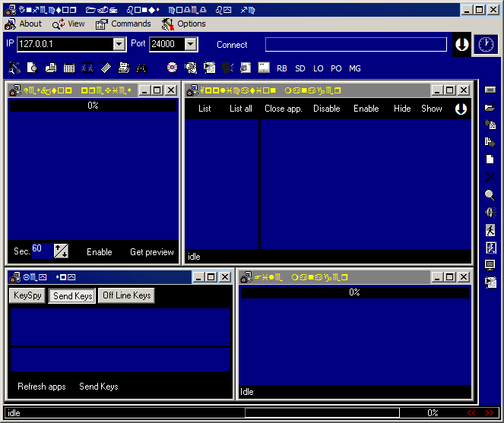The image size is (504, 423).
Task: Click the List all button
Action: coord(241,109)
